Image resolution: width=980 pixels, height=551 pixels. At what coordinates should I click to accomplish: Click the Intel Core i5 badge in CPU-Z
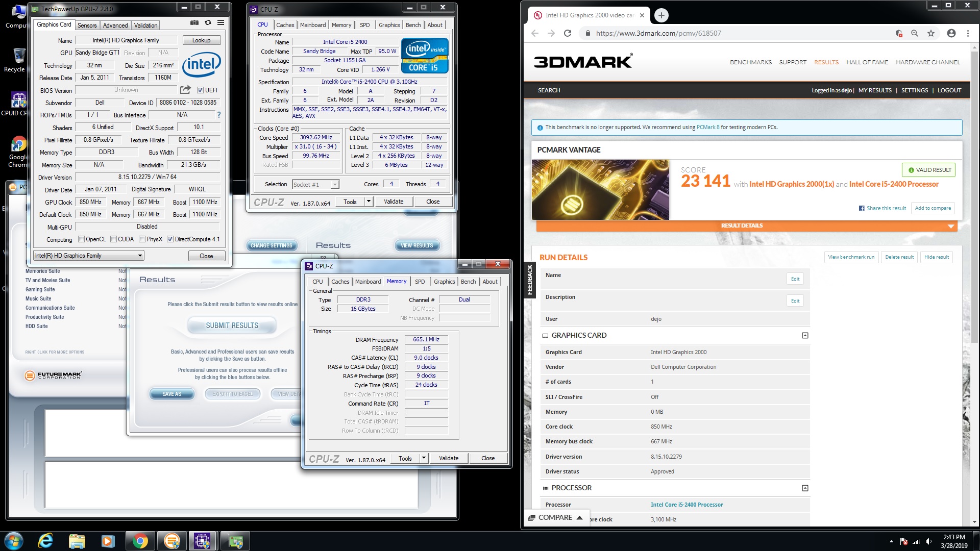(x=425, y=55)
